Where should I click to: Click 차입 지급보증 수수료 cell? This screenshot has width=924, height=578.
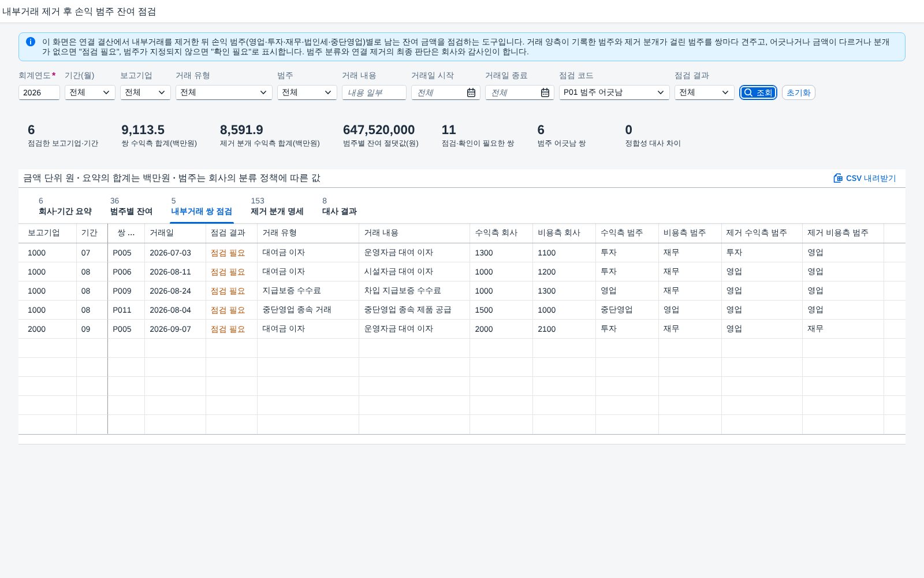coord(414,291)
